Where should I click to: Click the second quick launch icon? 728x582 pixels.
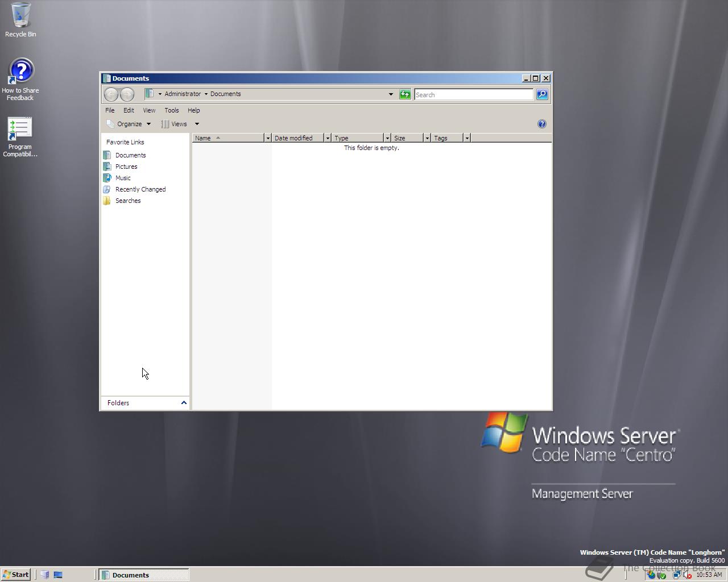[x=58, y=575]
